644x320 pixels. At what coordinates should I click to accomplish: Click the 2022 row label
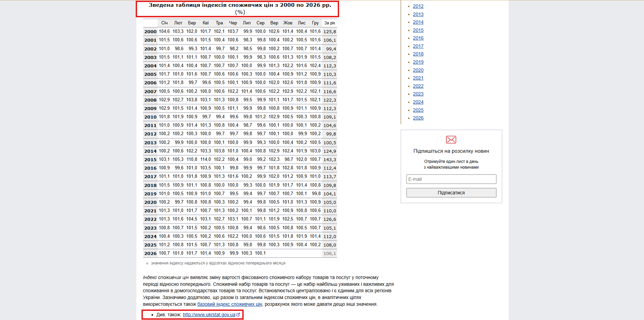point(150,219)
